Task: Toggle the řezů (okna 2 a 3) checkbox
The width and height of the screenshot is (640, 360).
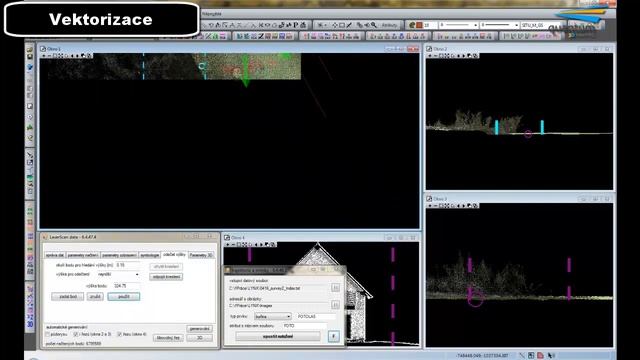Action: (x=76, y=334)
